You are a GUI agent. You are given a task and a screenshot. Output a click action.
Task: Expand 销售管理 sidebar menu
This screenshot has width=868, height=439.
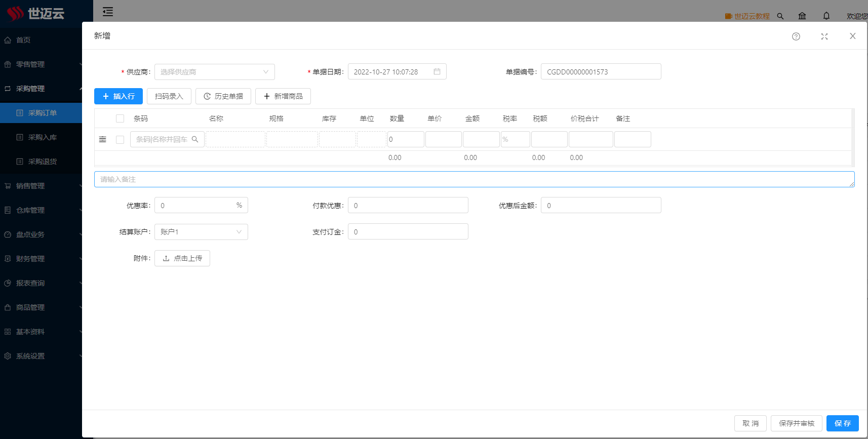41,186
